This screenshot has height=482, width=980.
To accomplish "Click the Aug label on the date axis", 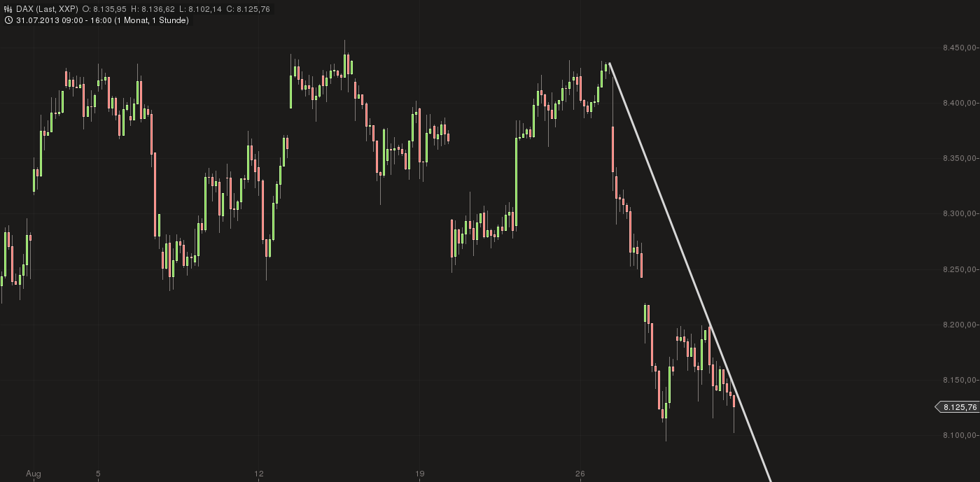I will (x=33, y=474).
